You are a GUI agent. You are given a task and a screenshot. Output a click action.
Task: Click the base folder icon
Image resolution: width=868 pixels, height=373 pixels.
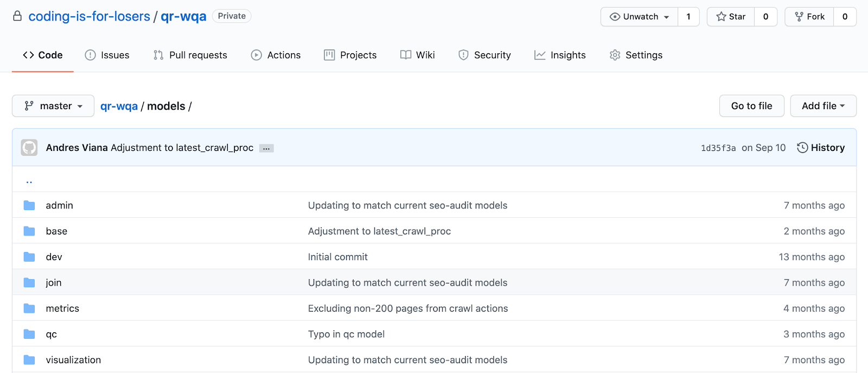[29, 231]
